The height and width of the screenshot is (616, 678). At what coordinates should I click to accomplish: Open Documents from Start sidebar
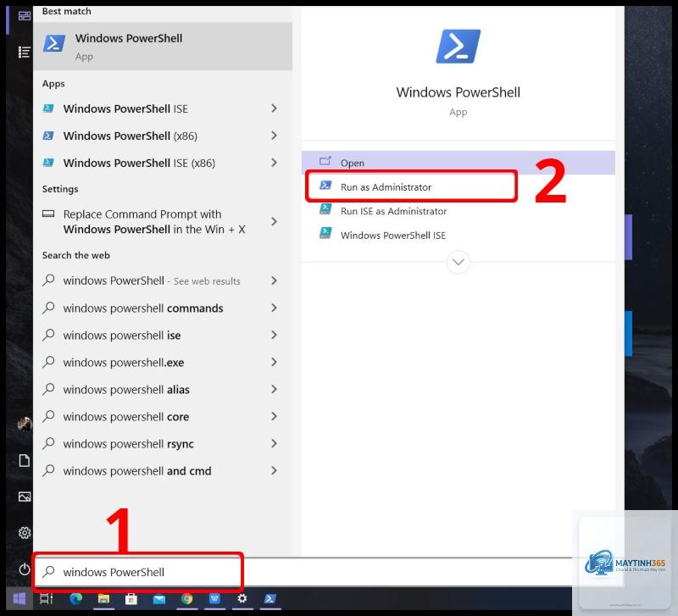click(x=25, y=460)
